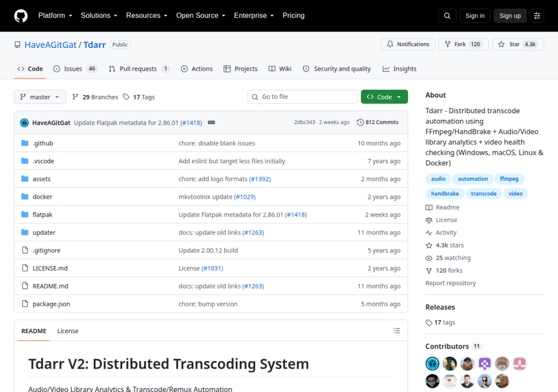
Task: Click the flatpak folder icon
Action: pos(25,214)
